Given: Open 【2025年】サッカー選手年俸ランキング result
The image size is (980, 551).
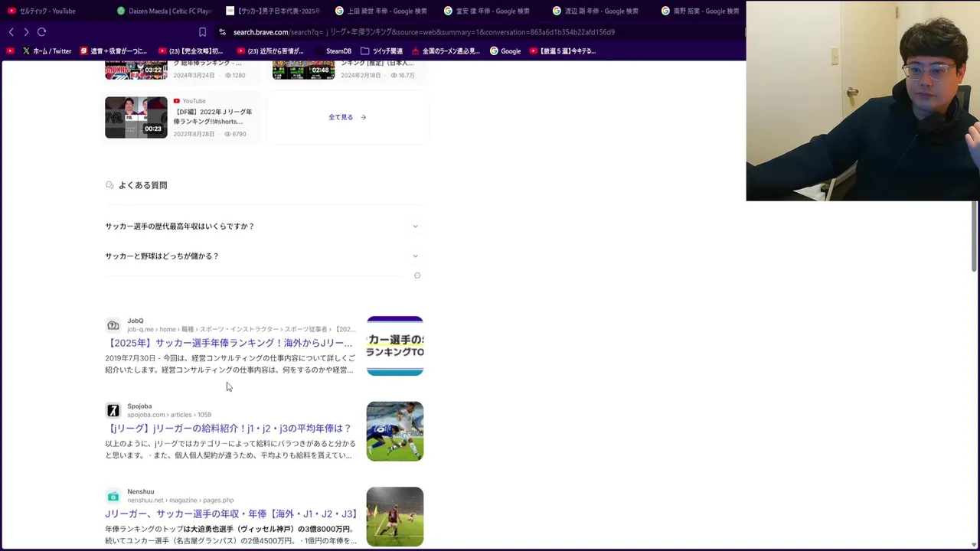Looking at the screenshot, I should (x=229, y=343).
